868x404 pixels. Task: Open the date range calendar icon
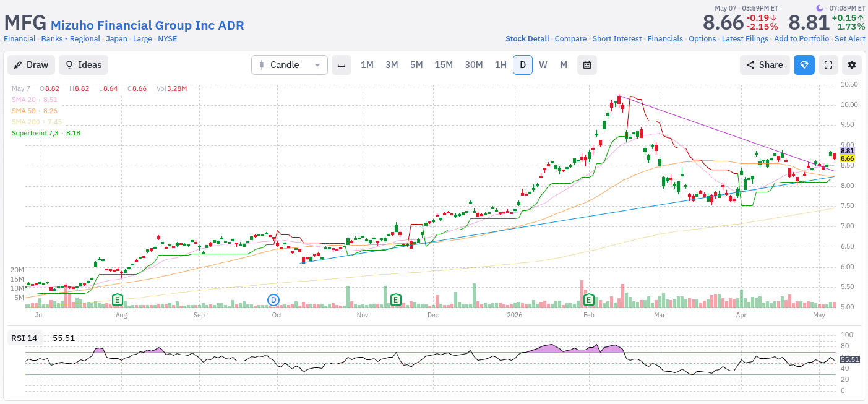587,65
